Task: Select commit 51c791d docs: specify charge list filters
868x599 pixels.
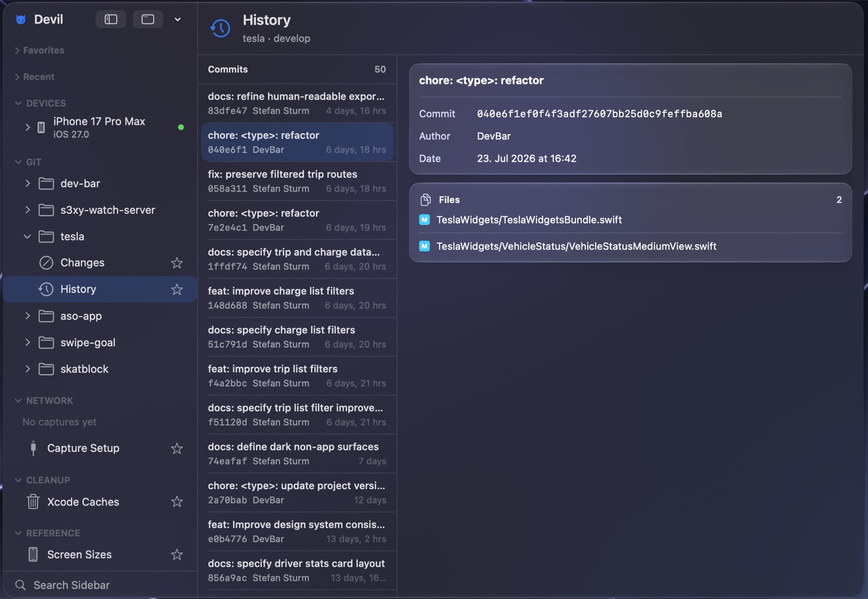Action: point(297,337)
